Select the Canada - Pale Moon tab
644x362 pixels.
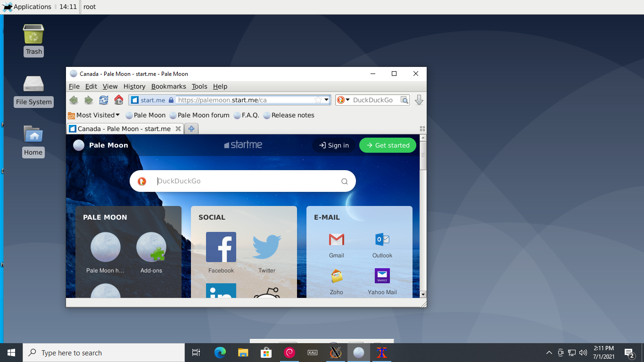[125, 129]
